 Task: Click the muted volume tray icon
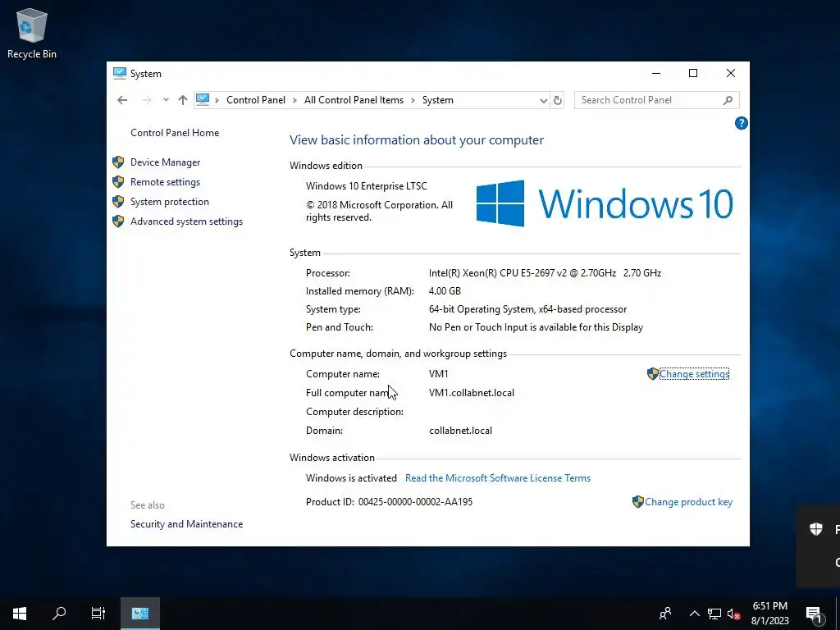(x=734, y=614)
